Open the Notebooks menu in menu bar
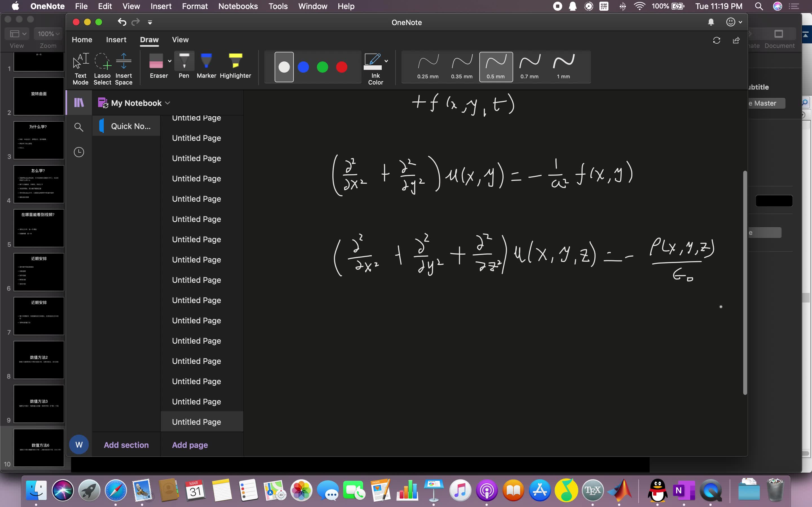The height and width of the screenshot is (507, 812). pos(238,6)
